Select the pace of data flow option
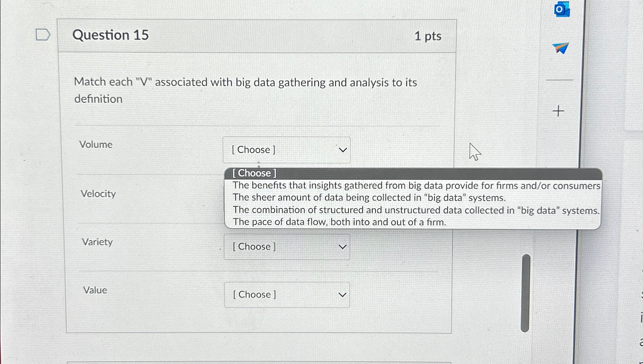This screenshot has width=643, height=364. click(x=340, y=222)
